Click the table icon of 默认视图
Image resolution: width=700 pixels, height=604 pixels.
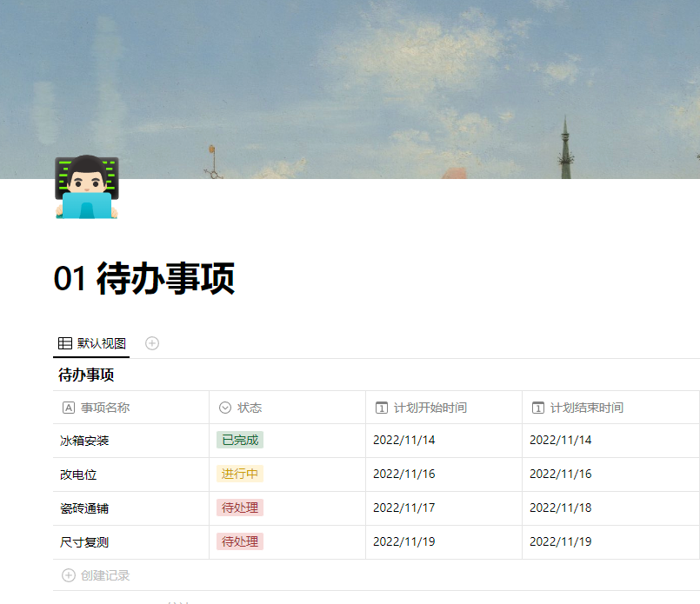[65, 343]
